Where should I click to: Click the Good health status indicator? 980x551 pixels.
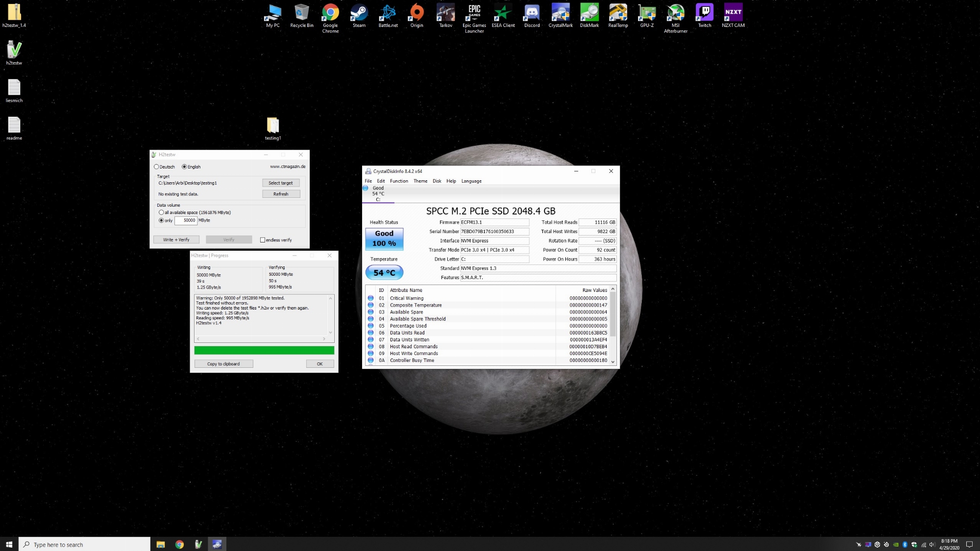pos(384,239)
